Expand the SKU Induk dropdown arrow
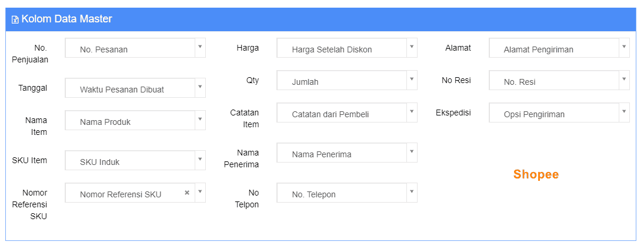 (x=200, y=159)
